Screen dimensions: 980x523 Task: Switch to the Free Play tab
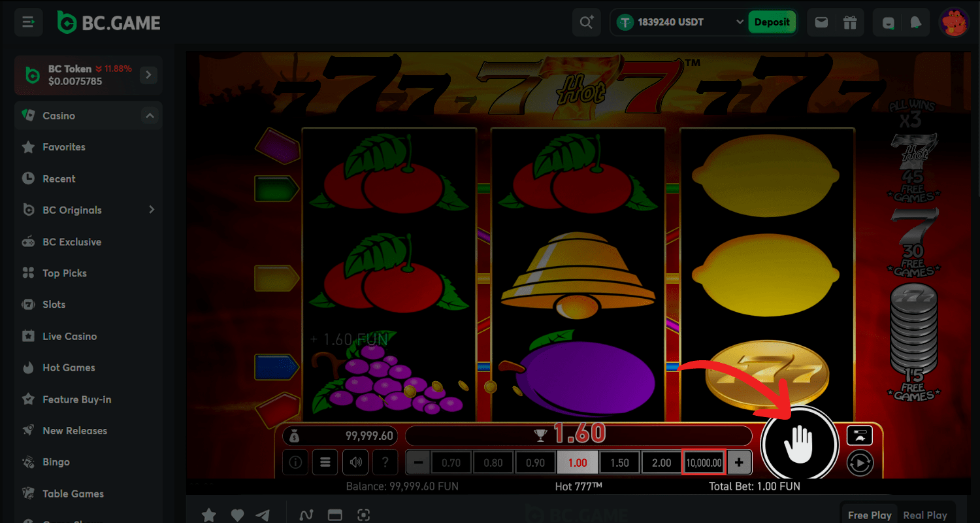tap(870, 515)
